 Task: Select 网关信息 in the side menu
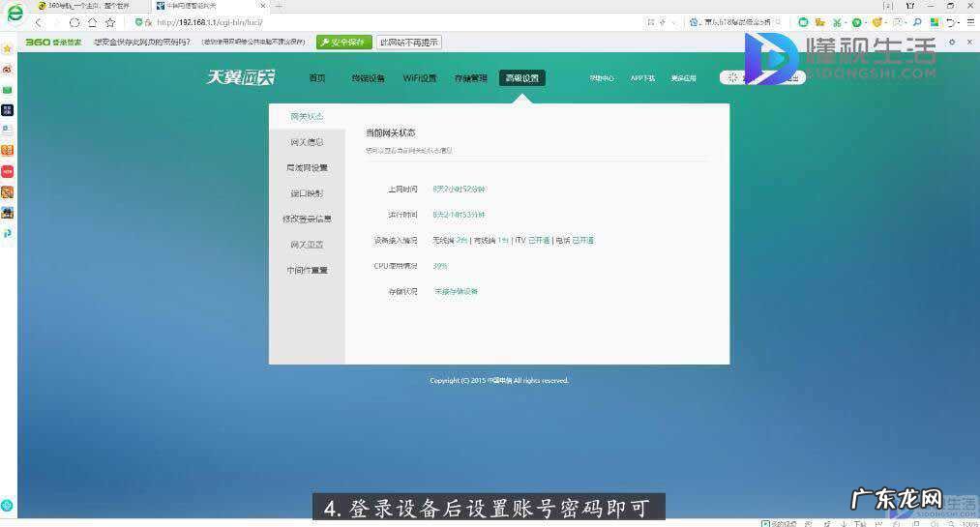click(307, 142)
